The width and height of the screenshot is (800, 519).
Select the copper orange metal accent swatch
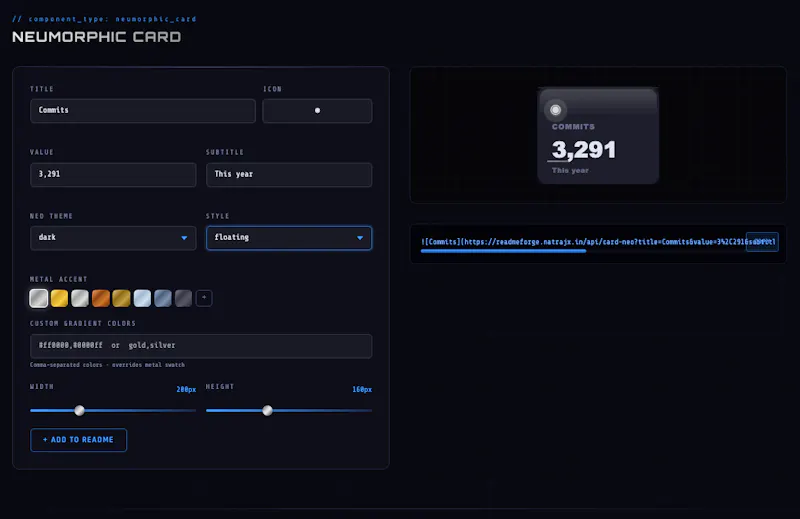(101, 299)
